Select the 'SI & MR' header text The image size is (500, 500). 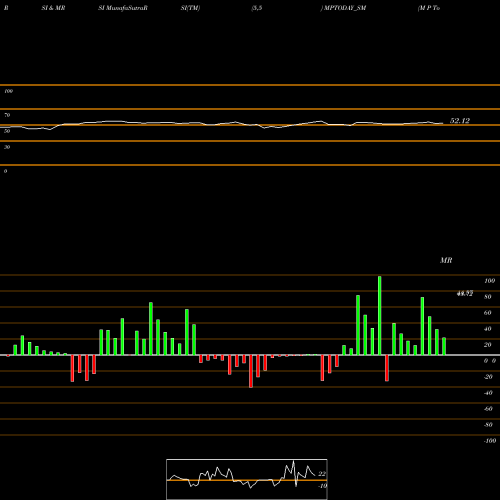coord(53,8)
